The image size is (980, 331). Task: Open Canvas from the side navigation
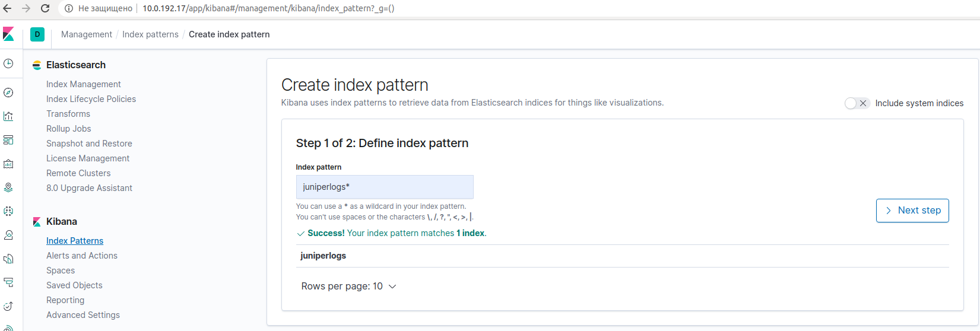(x=8, y=164)
